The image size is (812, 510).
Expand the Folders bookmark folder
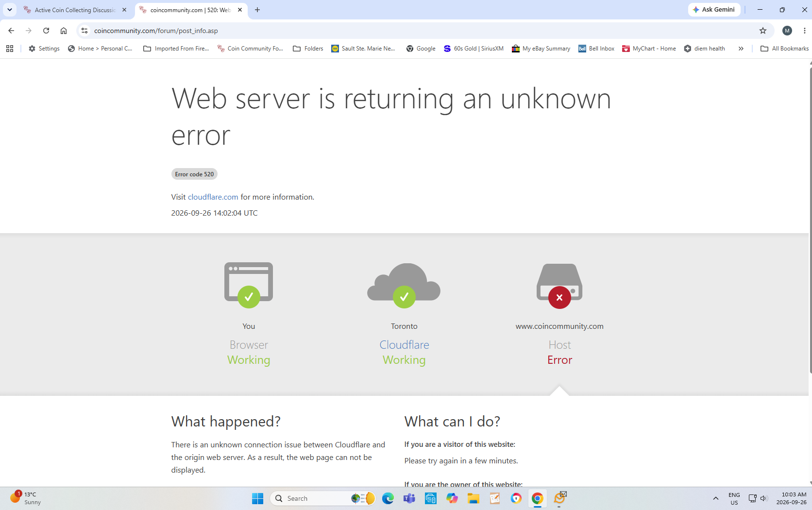tap(308, 49)
